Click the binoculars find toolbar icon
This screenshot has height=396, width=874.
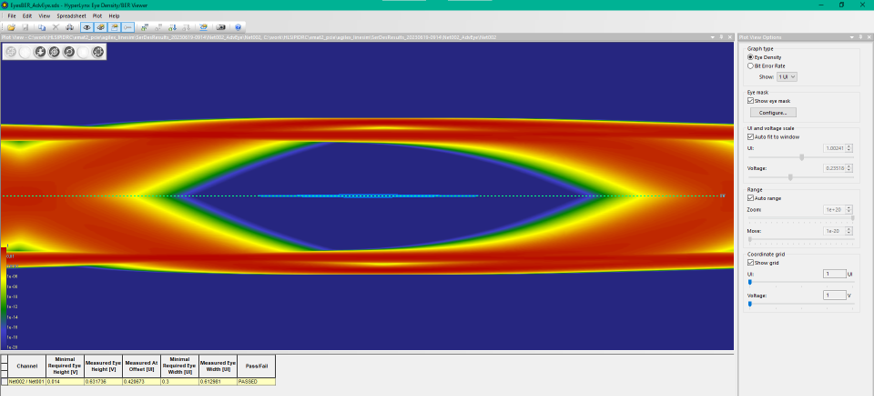[x=70, y=27]
